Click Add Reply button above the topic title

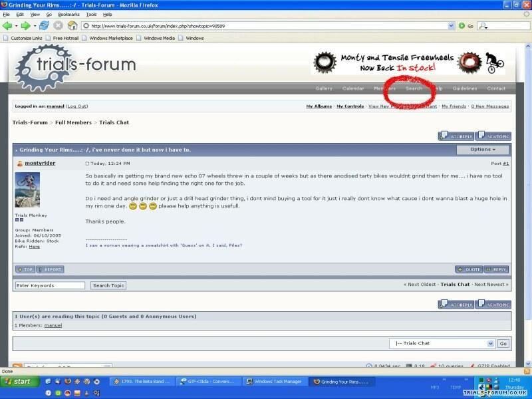(x=456, y=136)
